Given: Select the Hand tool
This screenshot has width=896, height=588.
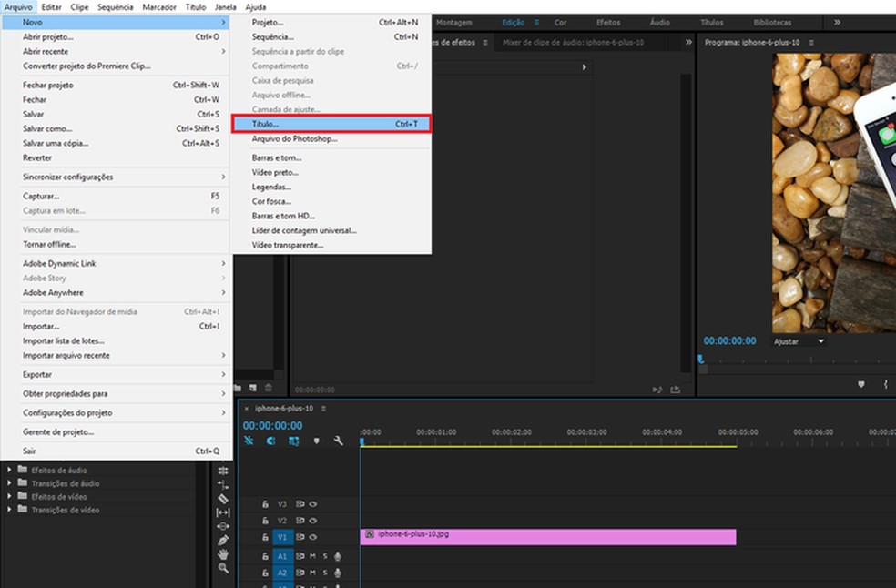Looking at the screenshot, I should 223,553.
